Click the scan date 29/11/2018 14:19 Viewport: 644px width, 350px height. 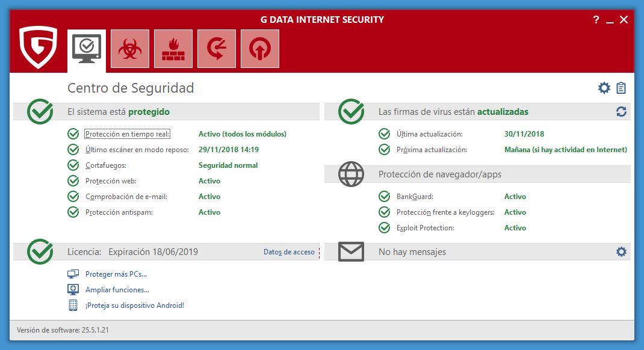[x=229, y=150]
